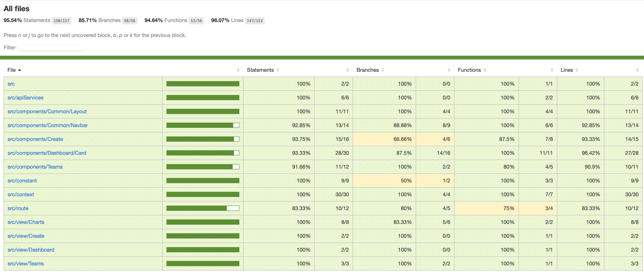The width and height of the screenshot is (644, 274).
Task: Open the src/components/Common/Navbar link
Action: click(47, 125)
